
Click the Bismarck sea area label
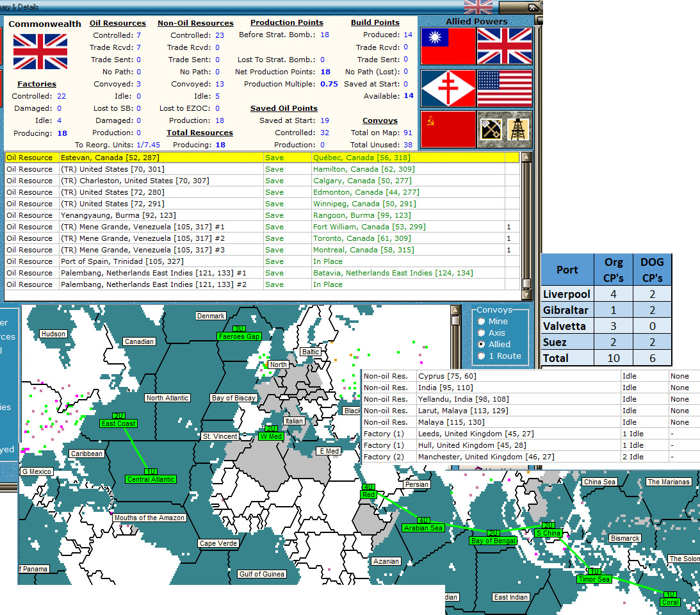coord(625,539)
